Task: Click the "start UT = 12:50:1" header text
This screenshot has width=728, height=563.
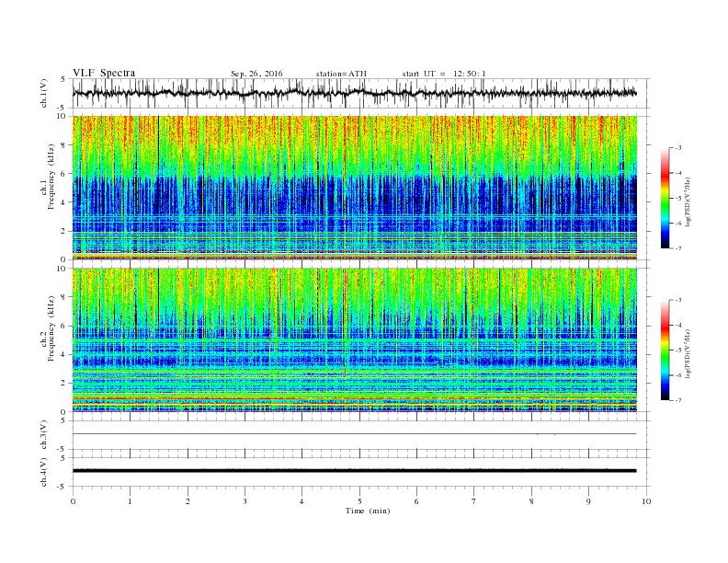Action: [x=444, y=74]
